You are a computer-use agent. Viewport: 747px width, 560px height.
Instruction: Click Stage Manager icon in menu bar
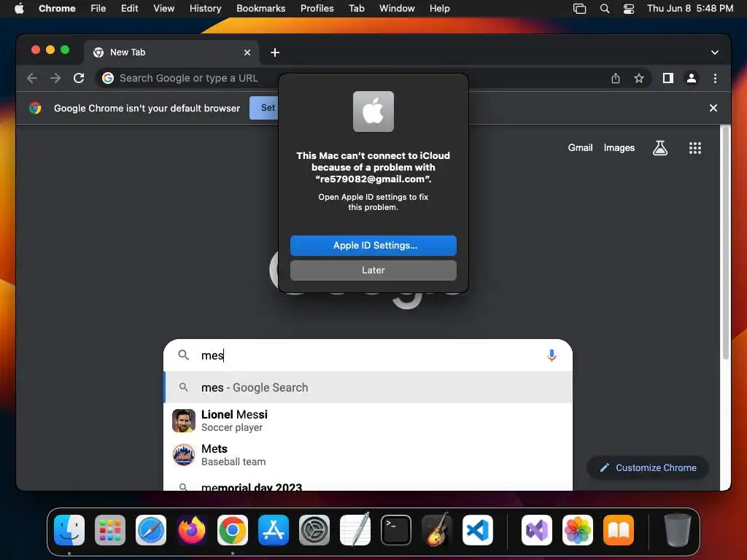coord(579,9)
